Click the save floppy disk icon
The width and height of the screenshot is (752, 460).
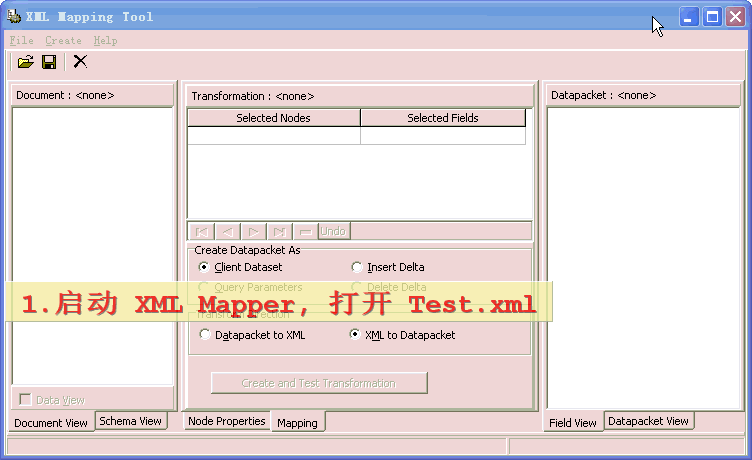coord(49,62)
